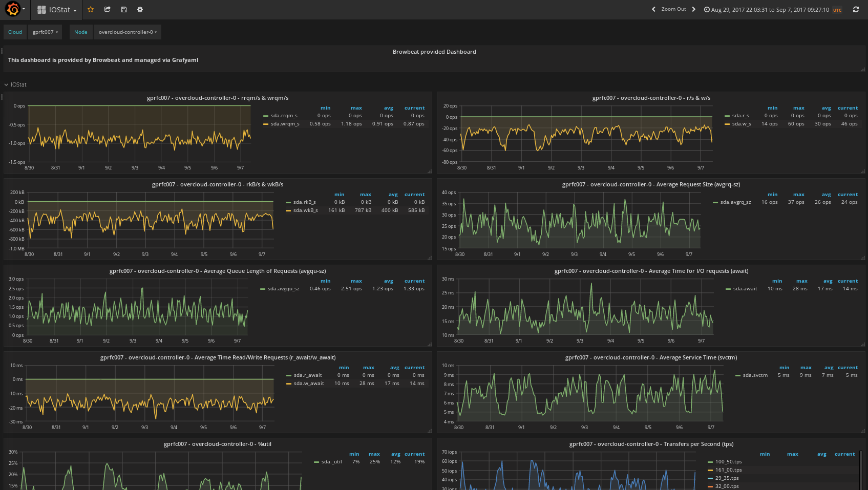Click the share dashboard icon
This screenshot has height=490, width=868.
108,9
